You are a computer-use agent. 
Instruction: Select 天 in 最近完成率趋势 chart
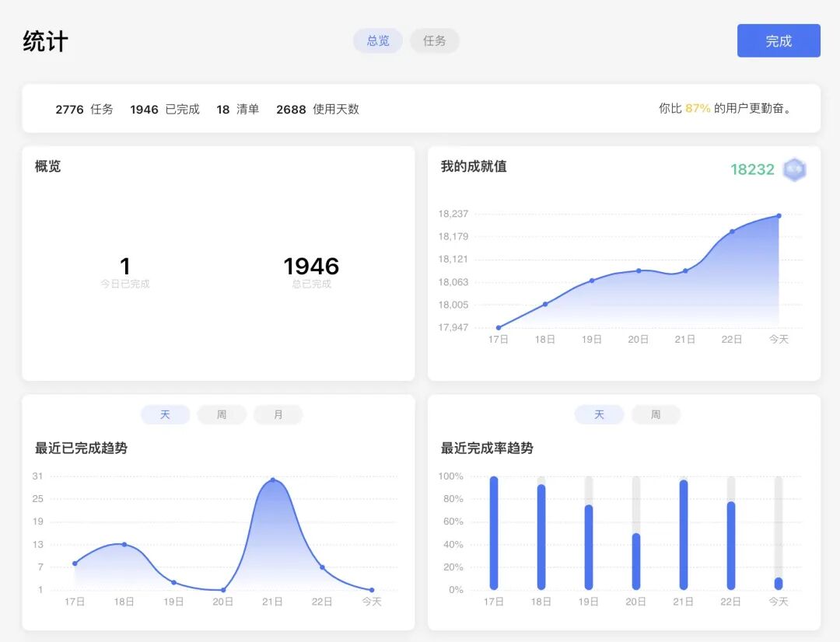coord(599,414)
